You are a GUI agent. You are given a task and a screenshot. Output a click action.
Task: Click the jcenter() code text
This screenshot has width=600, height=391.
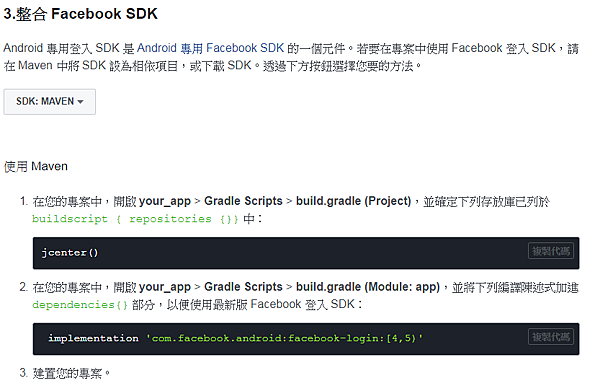[70, 253]
